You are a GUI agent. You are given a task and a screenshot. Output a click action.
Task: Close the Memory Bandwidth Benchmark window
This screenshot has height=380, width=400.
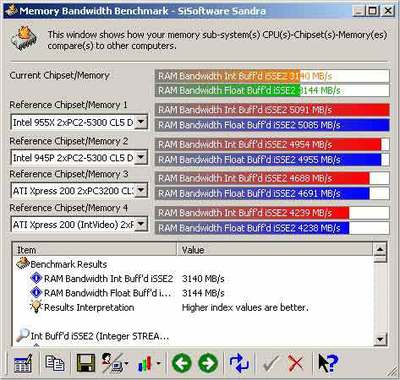388,11
